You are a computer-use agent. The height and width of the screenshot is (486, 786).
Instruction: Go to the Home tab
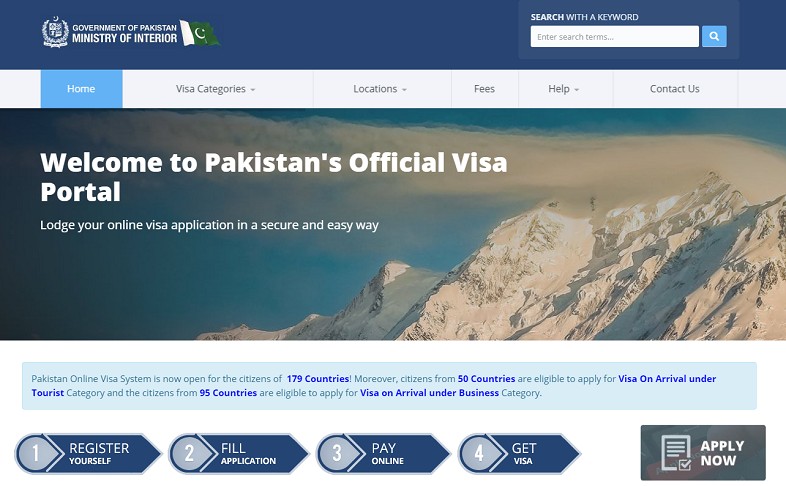click(x=81, y=89)
